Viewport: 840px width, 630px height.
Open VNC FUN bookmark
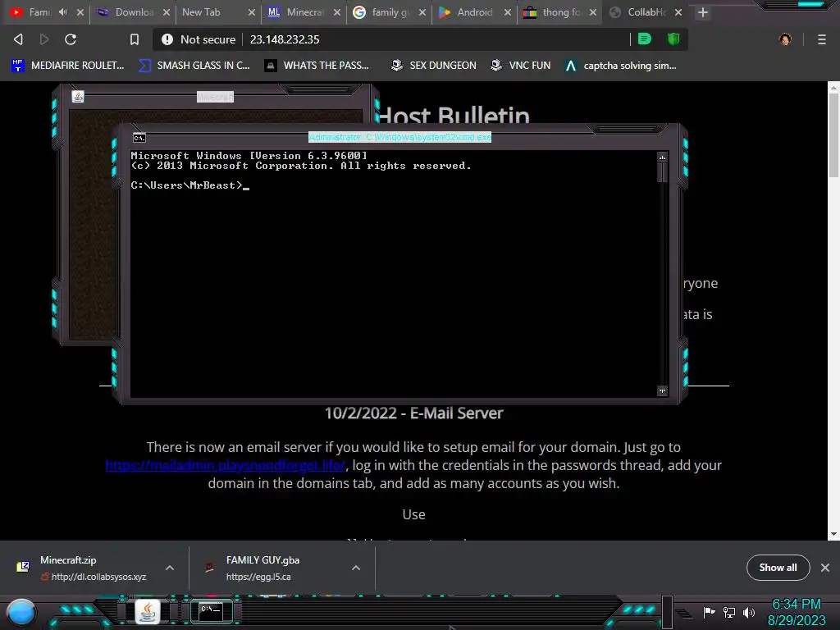click(x=521, y=66)
